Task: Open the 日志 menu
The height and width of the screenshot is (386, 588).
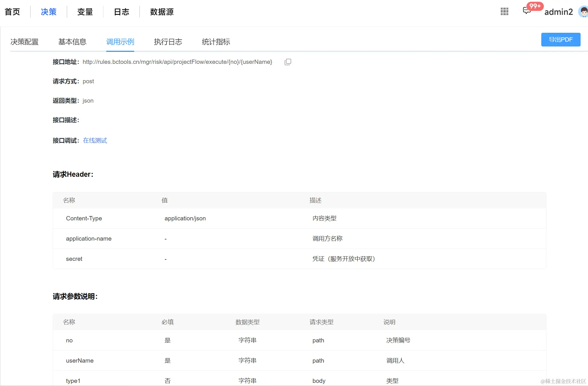Action: click(x=122, y=12)
